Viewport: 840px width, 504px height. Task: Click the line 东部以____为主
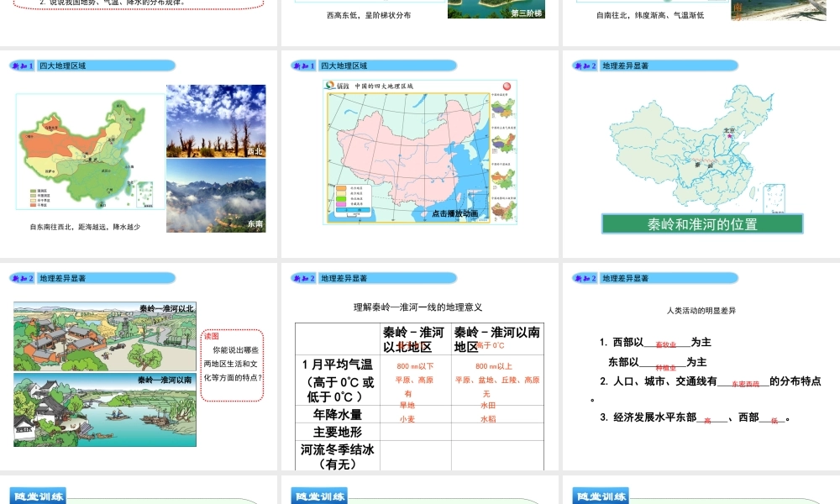coord(658,363)
